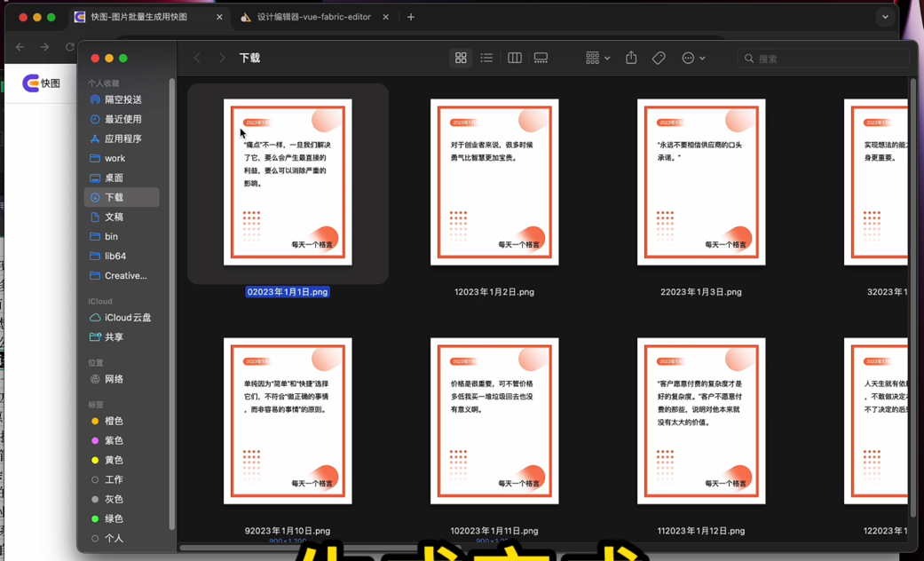Open the 应用程序 folder in sidebar
Screen dimensions: 924x561
click(x=122, y=139)
